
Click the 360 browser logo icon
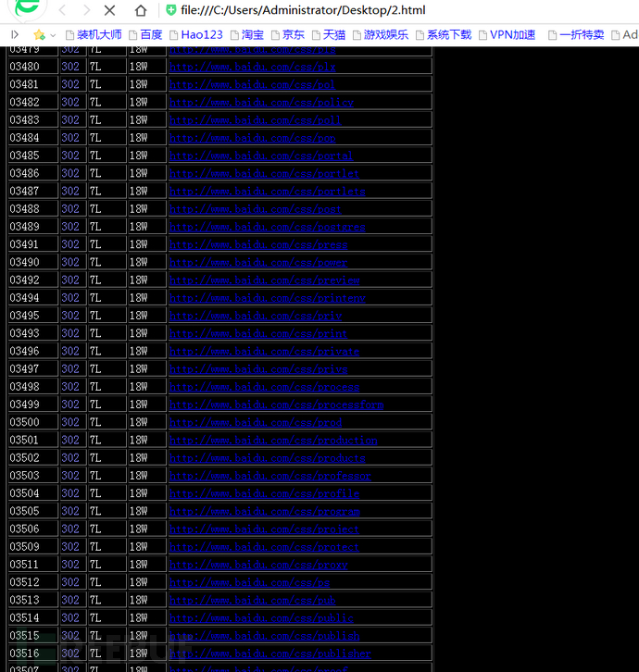[x=27, y=8]
